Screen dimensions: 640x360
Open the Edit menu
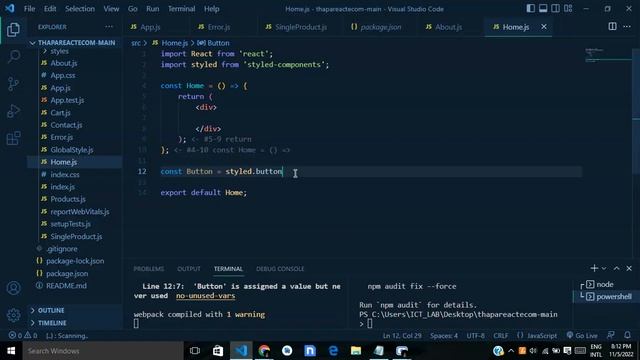click(x=50, y=9)
